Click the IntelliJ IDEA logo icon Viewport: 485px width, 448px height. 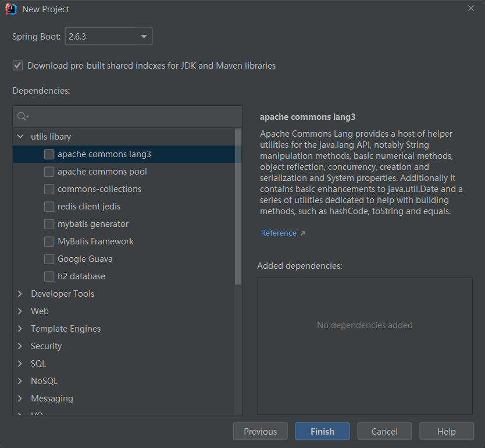[x=11, y=9]
